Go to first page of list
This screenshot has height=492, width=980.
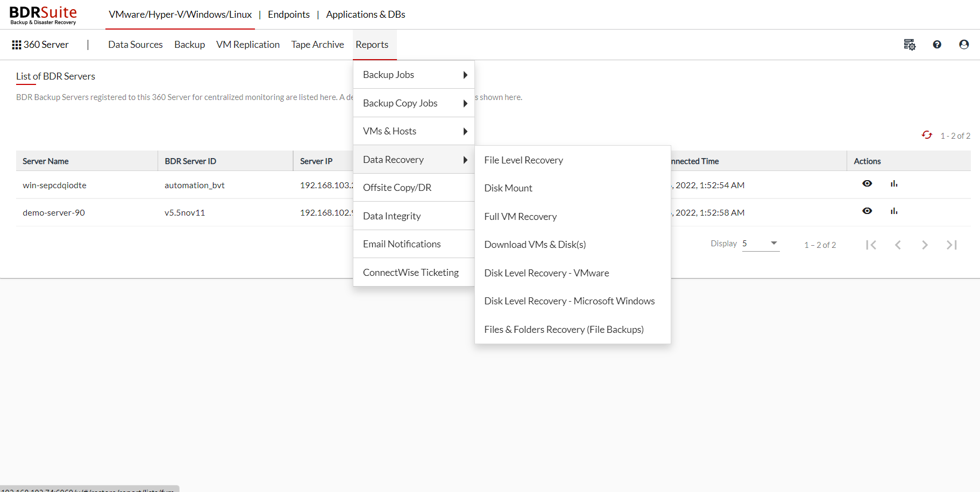(x=871, y=245)
